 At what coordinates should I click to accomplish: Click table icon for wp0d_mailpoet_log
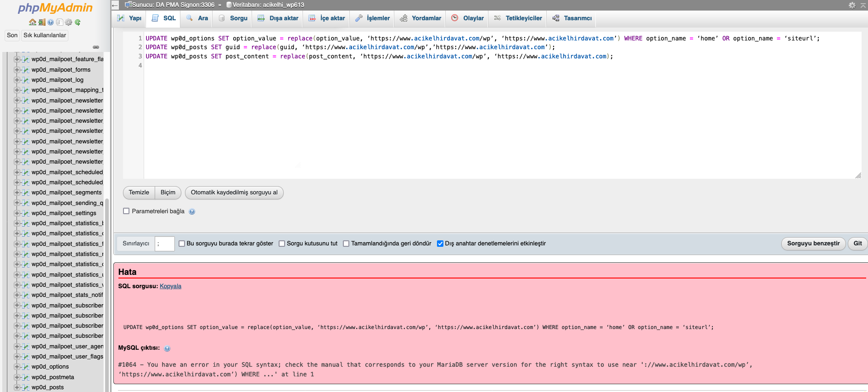(26, 80)
